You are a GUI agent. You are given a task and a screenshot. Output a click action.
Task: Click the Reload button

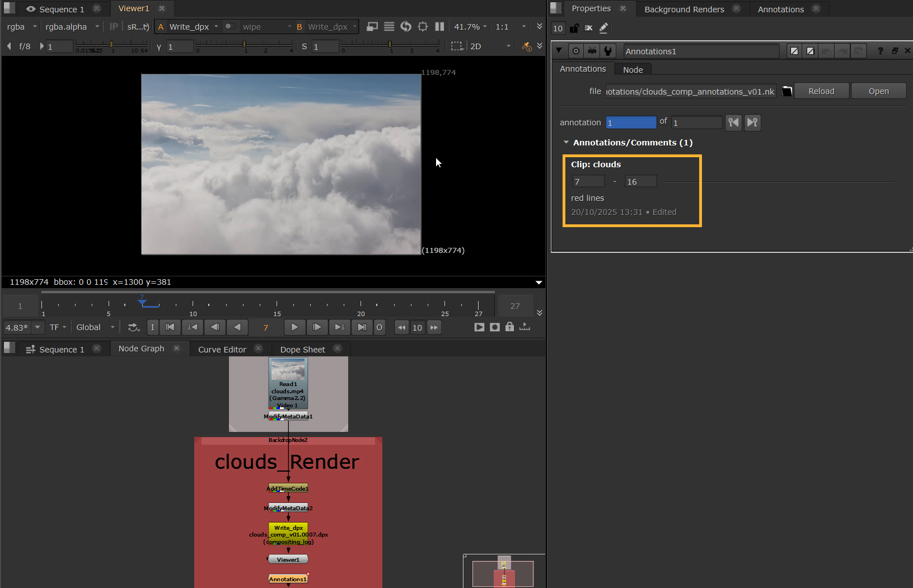pyautogui.click(x=821, y=91)
